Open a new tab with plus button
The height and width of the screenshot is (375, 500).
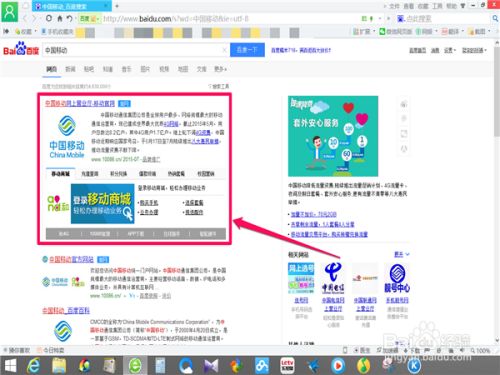pyautogui.click(x=117, y=6)
